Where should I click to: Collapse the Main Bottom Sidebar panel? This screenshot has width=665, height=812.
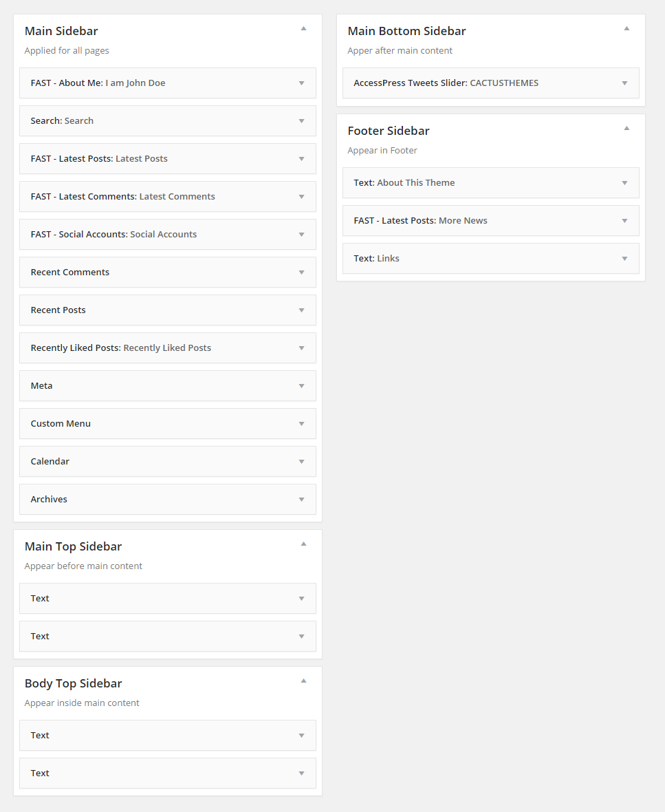626,29
